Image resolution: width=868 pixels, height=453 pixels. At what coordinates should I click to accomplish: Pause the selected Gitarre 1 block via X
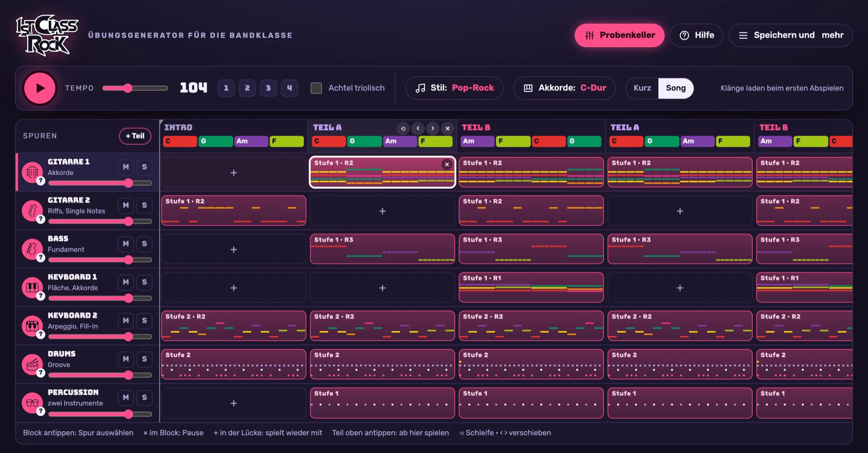point(447,165)
